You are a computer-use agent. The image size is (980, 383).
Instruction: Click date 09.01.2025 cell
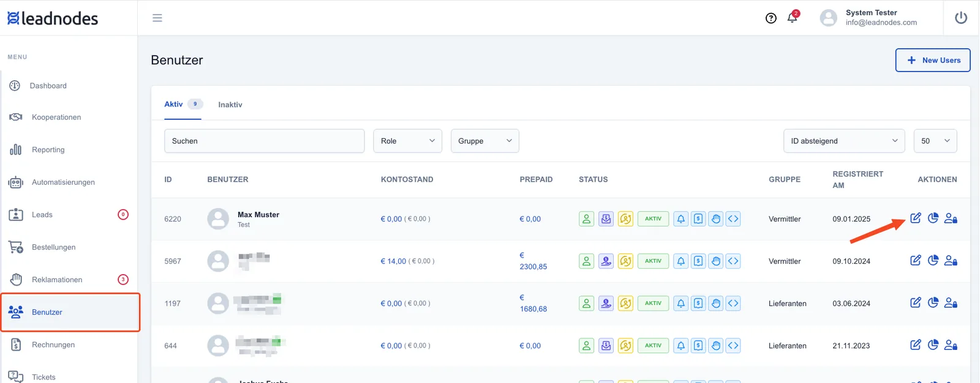(x=851, y=219)
